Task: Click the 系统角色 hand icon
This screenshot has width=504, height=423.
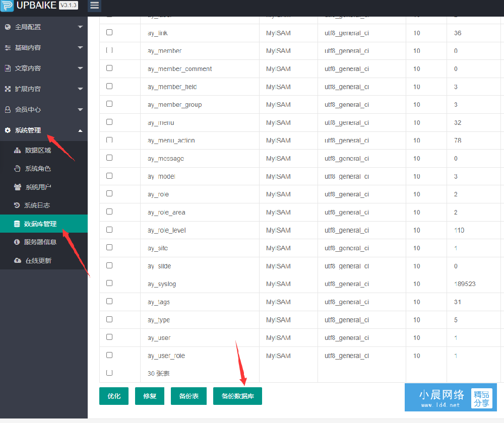Action: [17, 169]
